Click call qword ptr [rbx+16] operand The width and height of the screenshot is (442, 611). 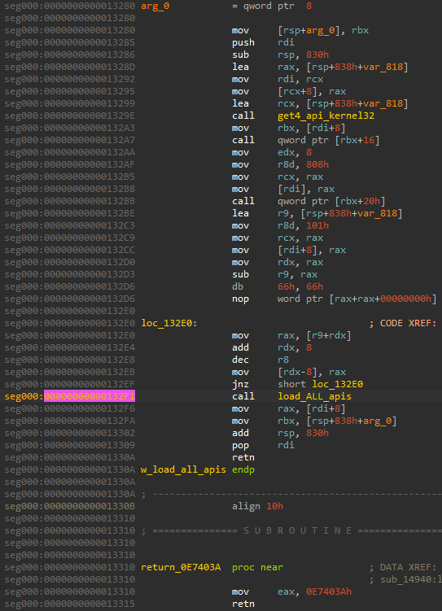(x=329, y=140)
